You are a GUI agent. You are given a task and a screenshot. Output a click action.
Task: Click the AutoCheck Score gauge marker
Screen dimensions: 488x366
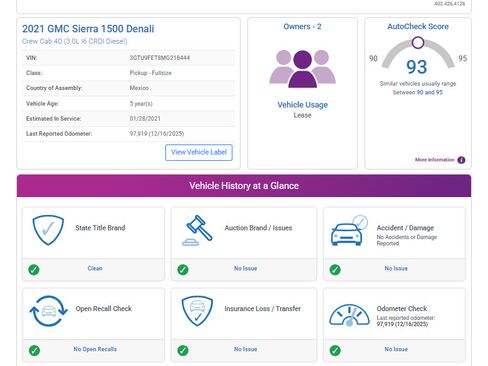point(418,43)
